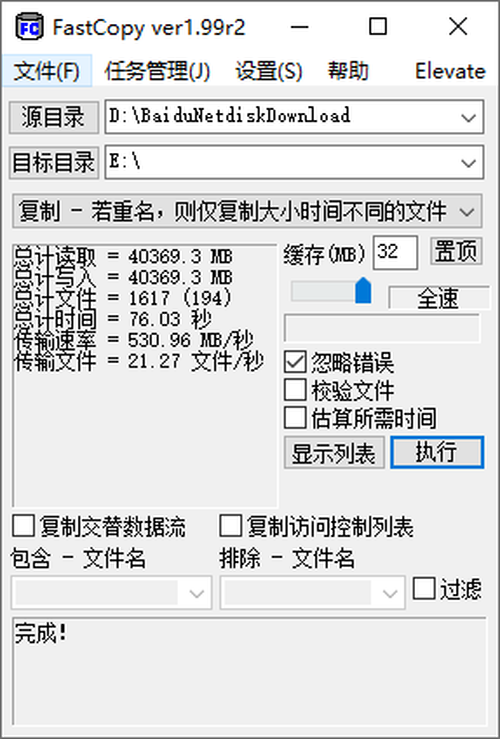Enable the 校验文件 checkbox
Screen dimensions: 500x739
295,390
